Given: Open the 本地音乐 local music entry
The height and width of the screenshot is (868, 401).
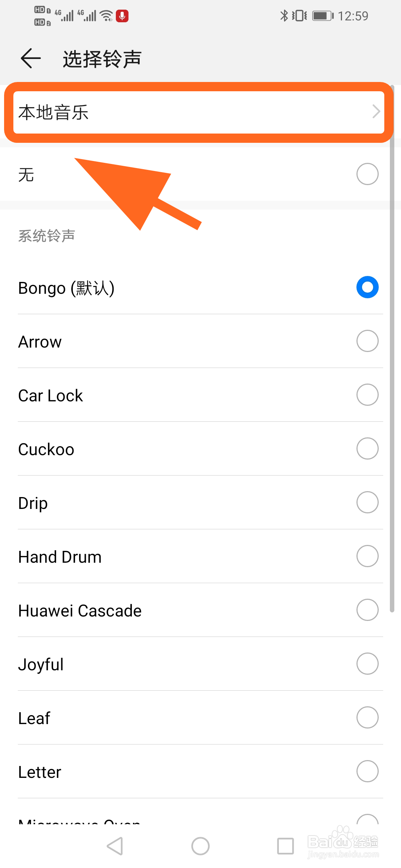Looking at the screenshot, I should [x=199, y=112].
